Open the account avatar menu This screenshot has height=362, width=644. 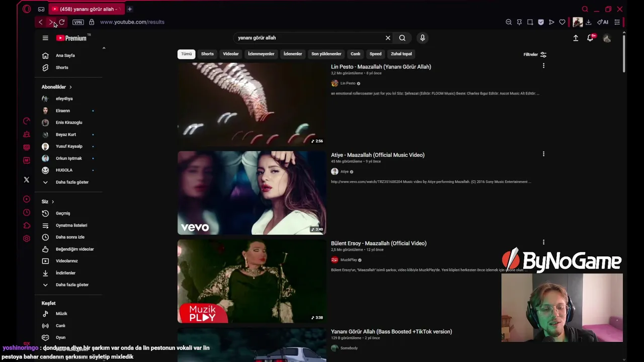tap(607, 38)
